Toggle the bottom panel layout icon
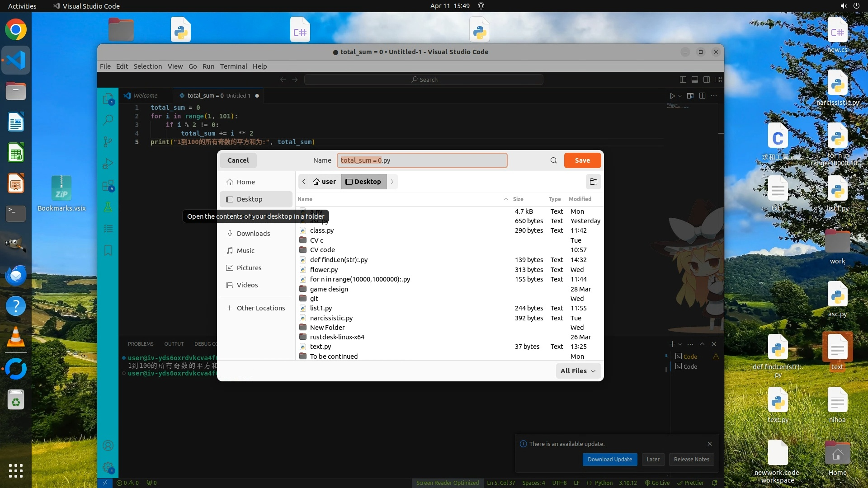868x488 pixels. pos(695,80)
